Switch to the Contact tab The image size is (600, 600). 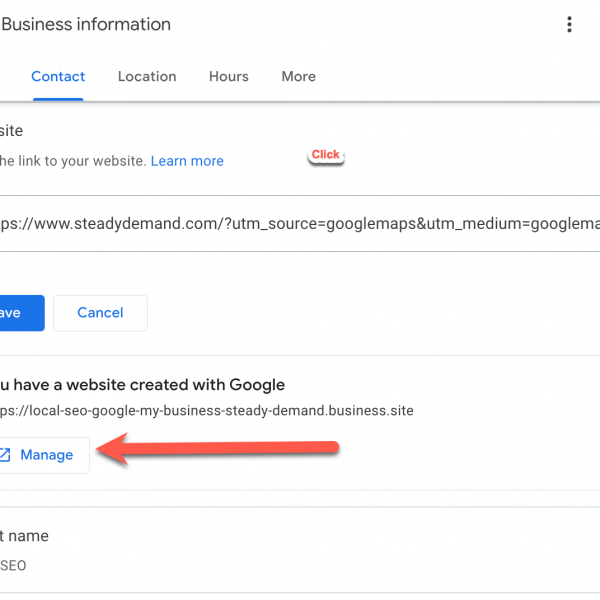(x=58, y=76)
